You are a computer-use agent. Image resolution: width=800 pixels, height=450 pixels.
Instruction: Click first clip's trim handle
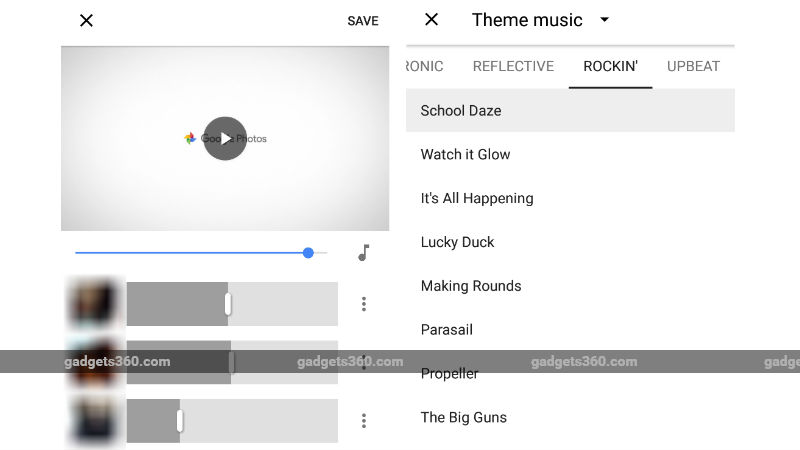tap(228, 304)
